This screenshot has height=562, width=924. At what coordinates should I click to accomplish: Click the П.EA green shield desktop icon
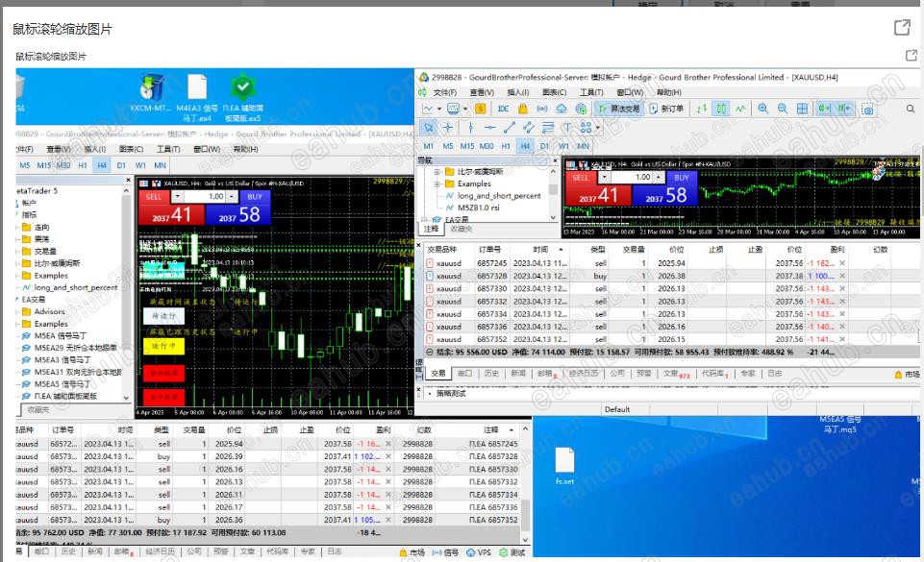coord(242,98)
